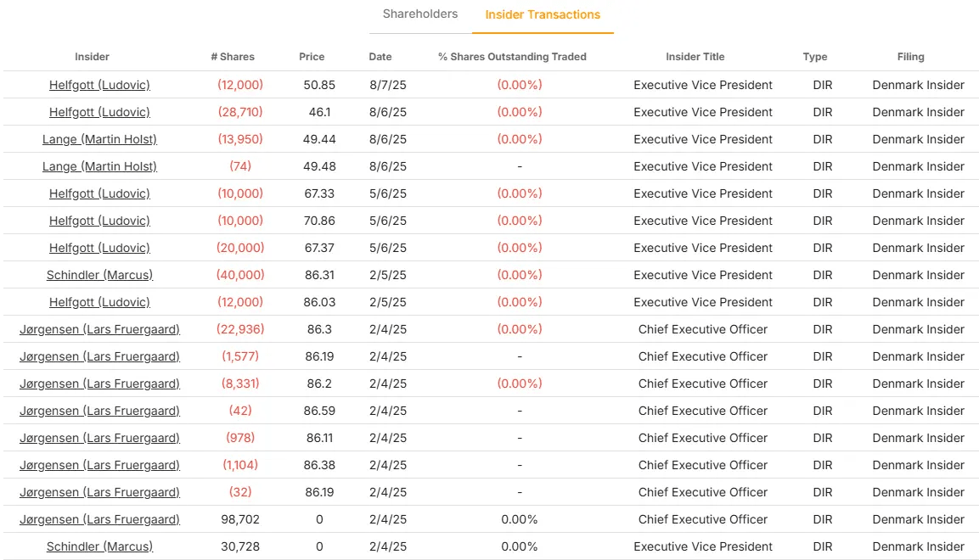Viewport: 979px width, 560px height.
Task: Sort by the Insider column header
Action: pyautogui.click(x=92, y=57)
